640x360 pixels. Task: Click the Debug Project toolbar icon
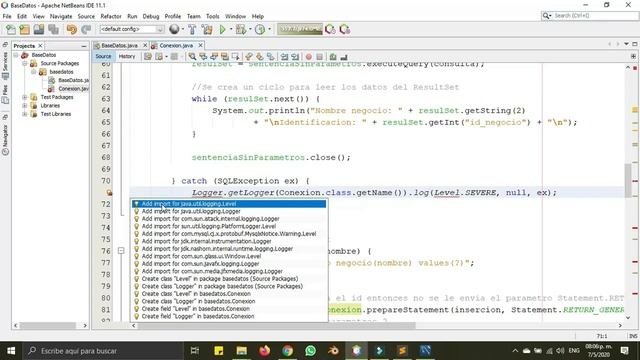click(x=241, y=29)
